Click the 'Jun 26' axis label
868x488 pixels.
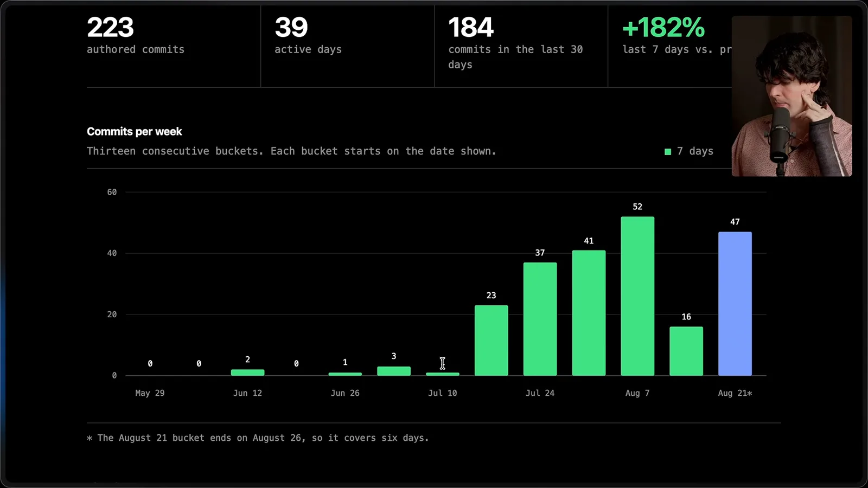(345, 393)
